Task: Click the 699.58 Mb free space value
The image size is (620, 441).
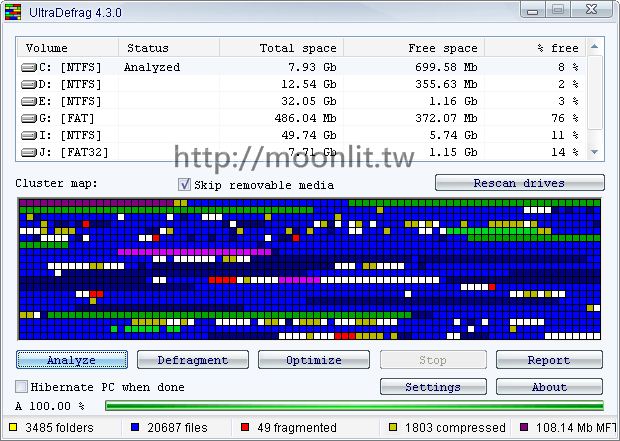Action: pos(446,67)
